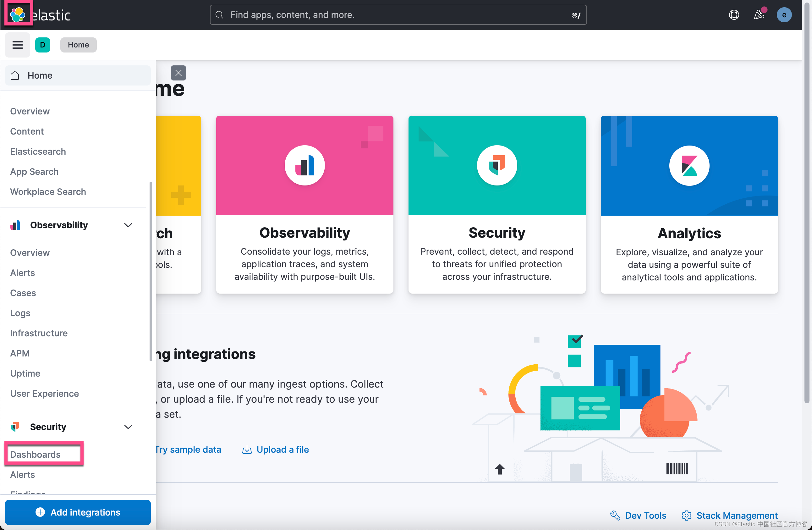Open the D space selector avatar
Viewport: 812px width, 530px height.
pos(43,45)
